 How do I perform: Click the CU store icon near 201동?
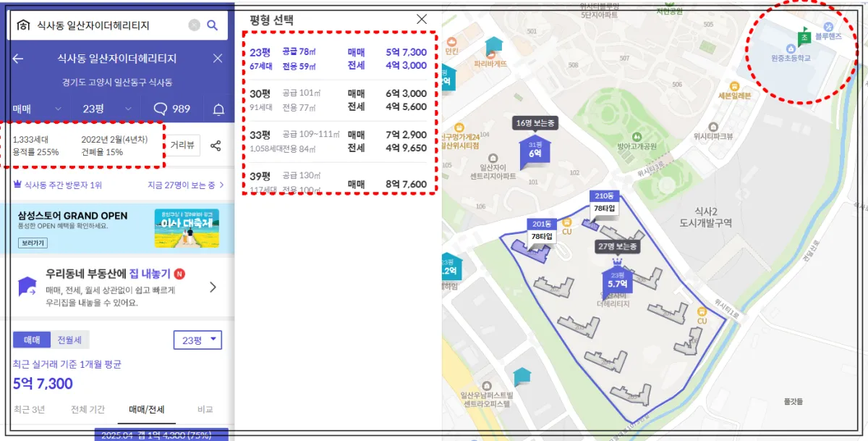tap(567, 223)
